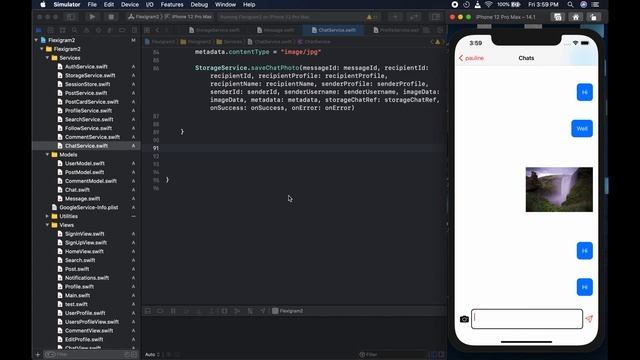Take a simulator screenshot

pyautogui.click(x=558, y=17)
